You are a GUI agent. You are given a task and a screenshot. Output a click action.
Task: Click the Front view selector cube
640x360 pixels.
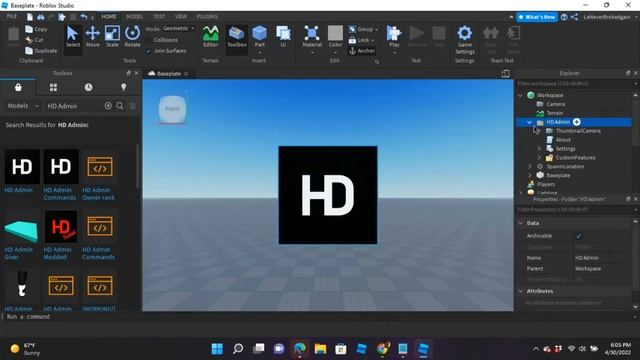(x=172, y=109)
